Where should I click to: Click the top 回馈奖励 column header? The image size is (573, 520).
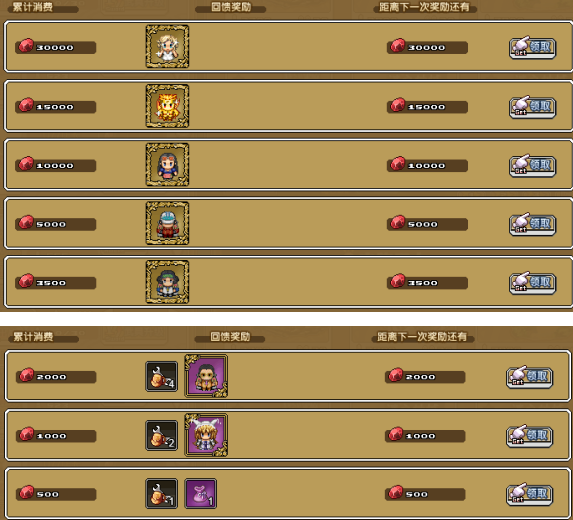(x=231, y=7)
